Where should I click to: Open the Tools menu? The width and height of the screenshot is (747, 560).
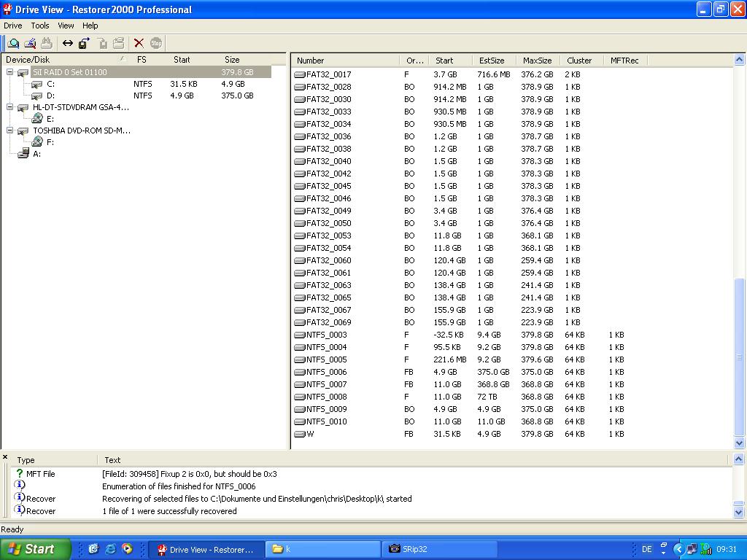(x=40, y=26)
